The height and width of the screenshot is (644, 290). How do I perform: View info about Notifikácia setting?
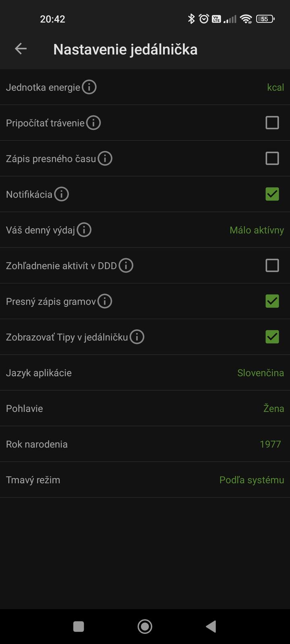(x=62, y=194)
